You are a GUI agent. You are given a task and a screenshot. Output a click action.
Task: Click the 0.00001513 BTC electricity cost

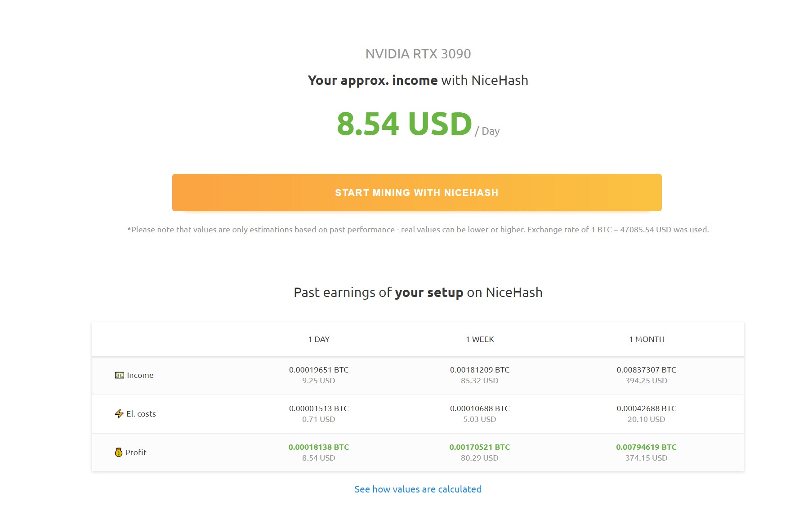coord(319,408)
